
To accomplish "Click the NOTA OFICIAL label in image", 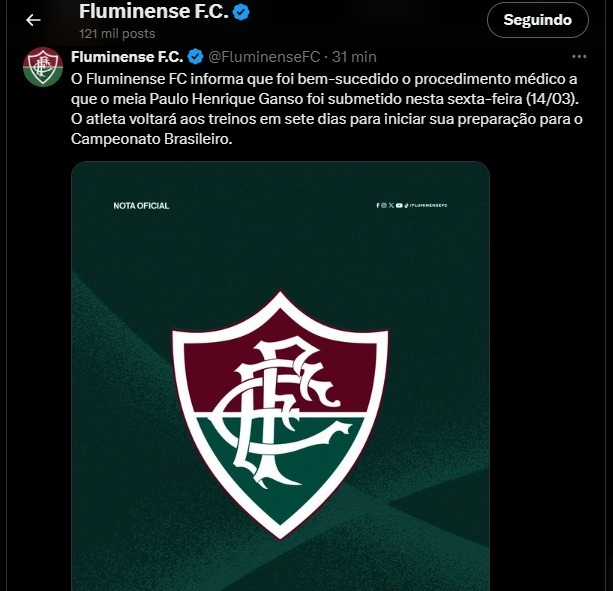I will [141, 206].
